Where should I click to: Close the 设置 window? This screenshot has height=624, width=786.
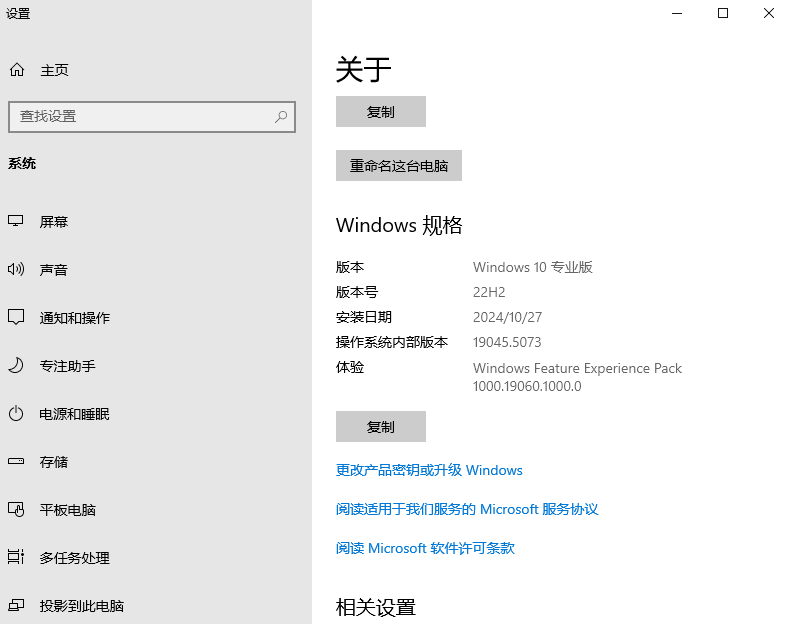coord(768,14)
